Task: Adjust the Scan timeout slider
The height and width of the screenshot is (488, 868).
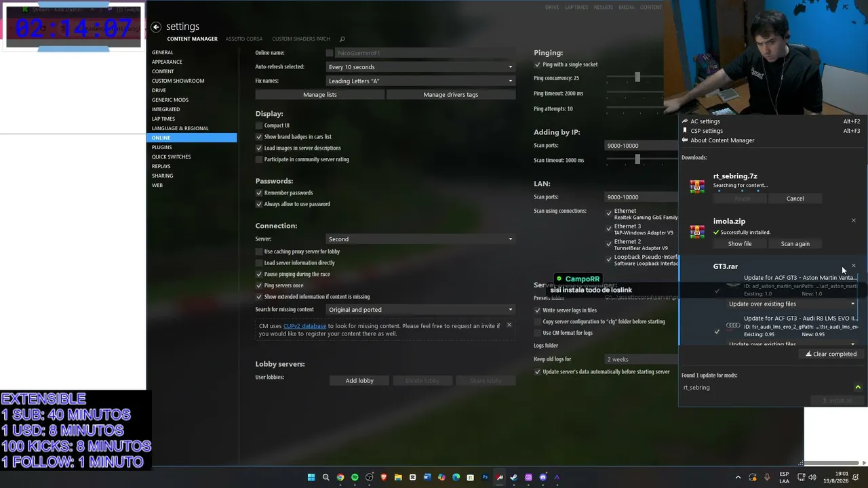Action: 637,160
